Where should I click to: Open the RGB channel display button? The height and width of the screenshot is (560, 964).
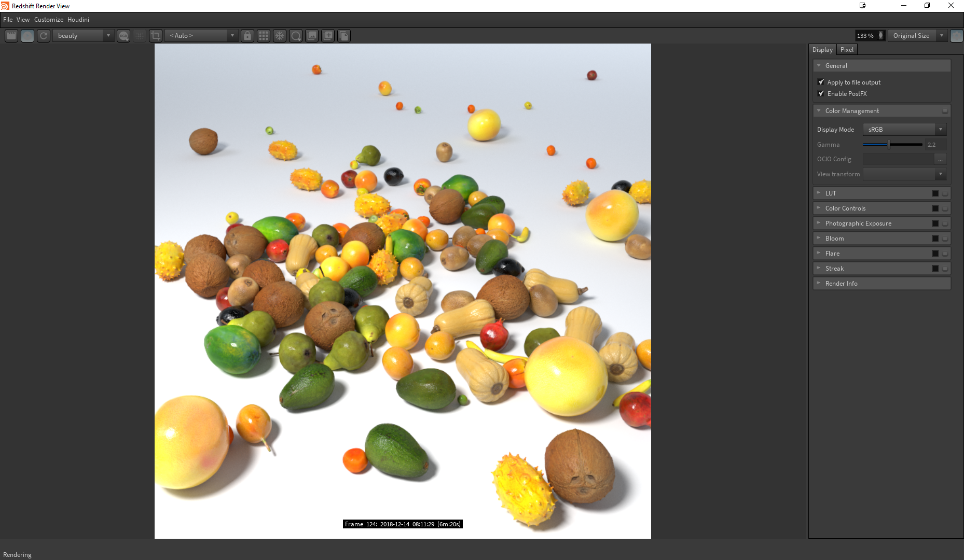[x=123, y=36]
